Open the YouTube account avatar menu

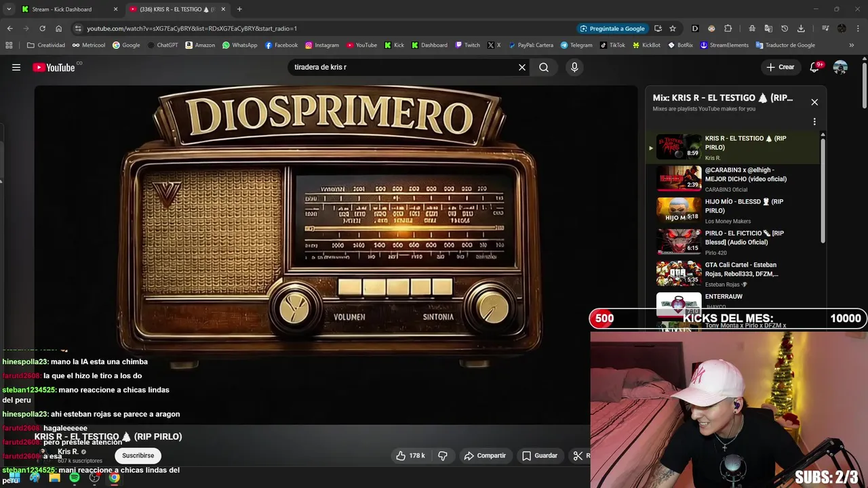tap(840, 67)
